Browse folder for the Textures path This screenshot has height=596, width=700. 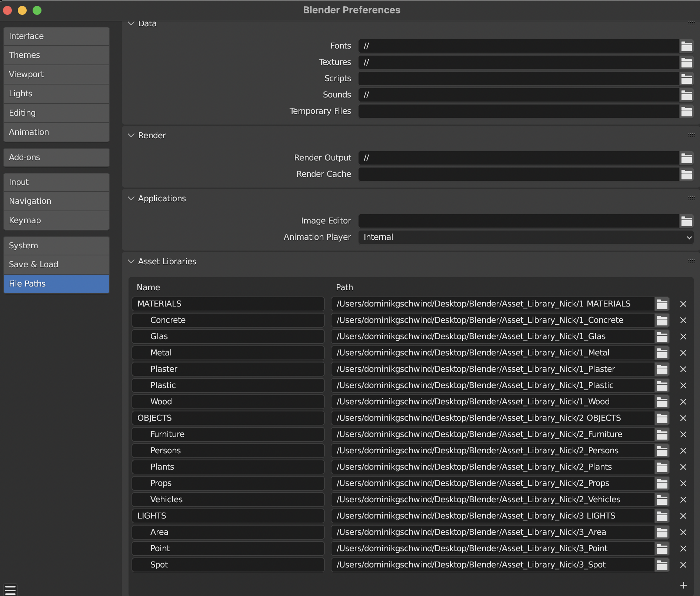(x=687, y=62)
